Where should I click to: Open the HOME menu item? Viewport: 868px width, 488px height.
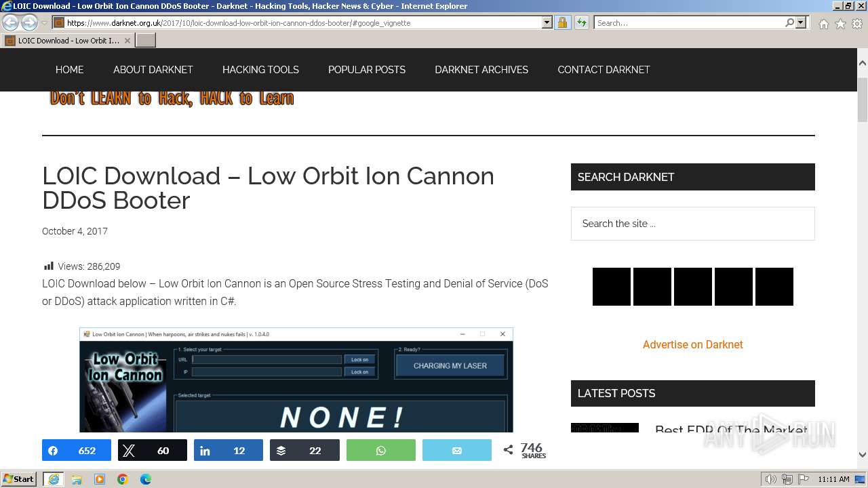(70, 70)
